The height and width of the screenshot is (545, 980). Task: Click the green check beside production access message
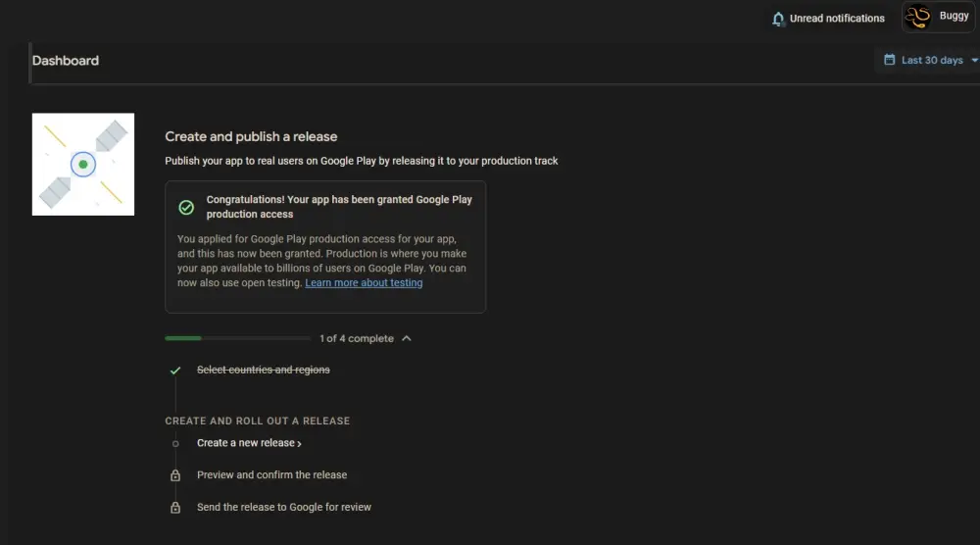[186, 208]
